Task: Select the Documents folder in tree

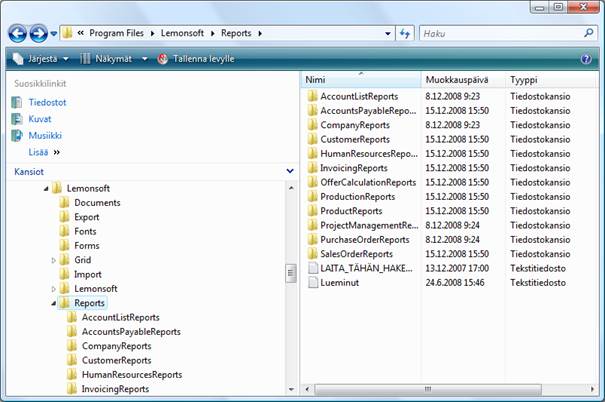Action: pyautogui.click(x=97, y=203)
